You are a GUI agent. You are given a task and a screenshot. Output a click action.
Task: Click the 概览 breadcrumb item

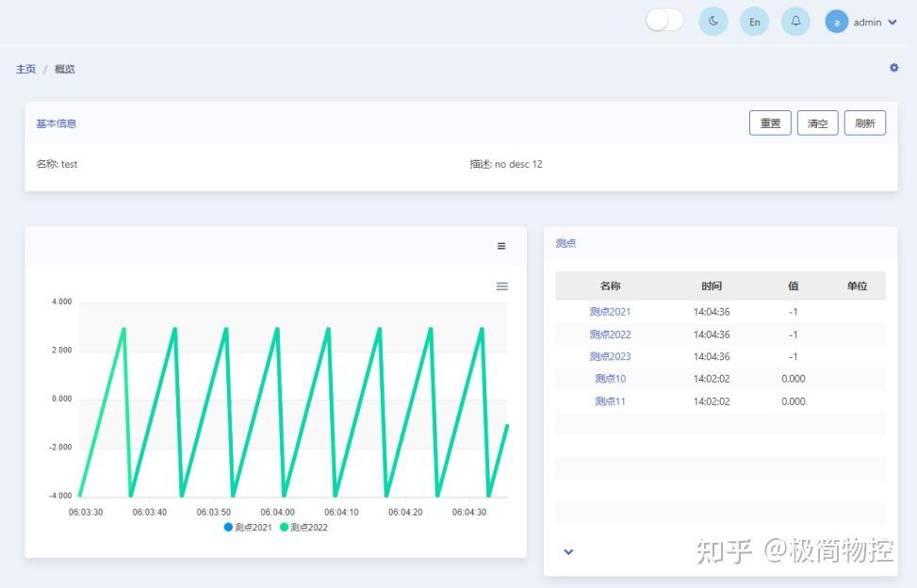[x=64, y=69]
